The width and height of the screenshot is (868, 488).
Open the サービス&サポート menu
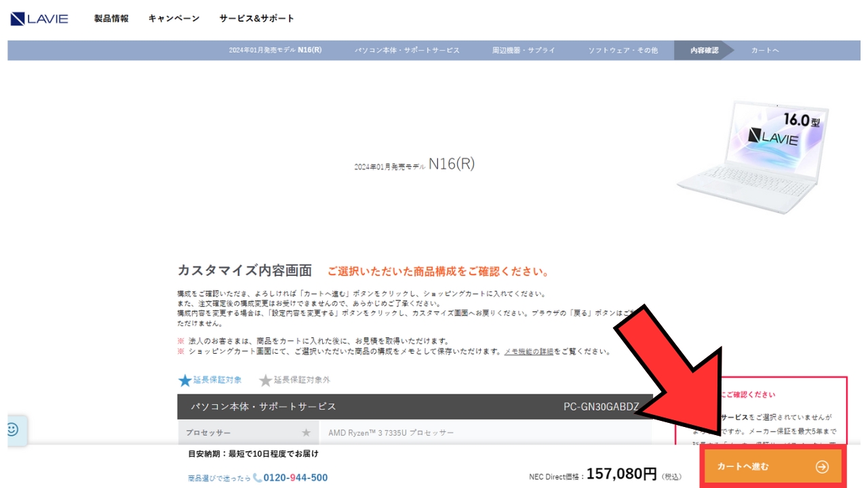[257, 18]
